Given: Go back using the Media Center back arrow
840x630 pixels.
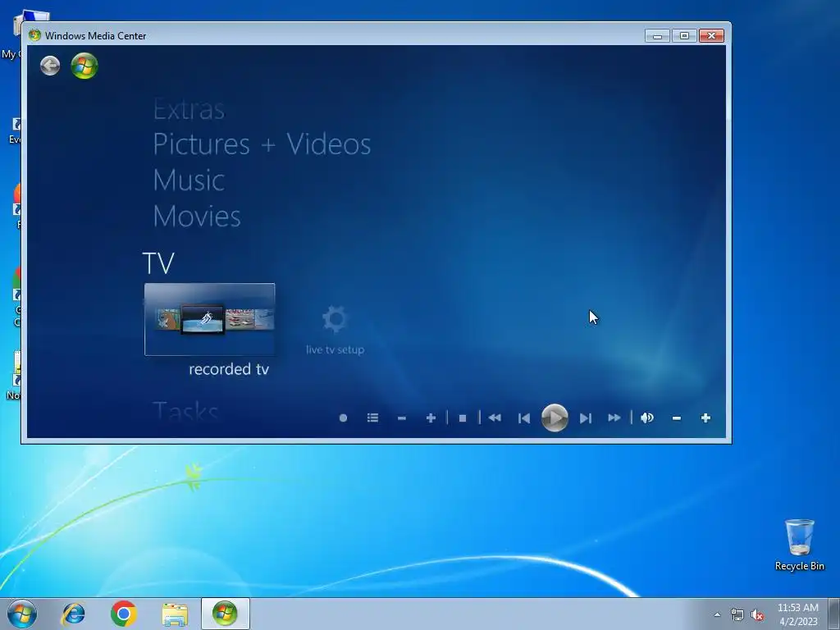Looking at the screenshot, I should coord(50,66).
